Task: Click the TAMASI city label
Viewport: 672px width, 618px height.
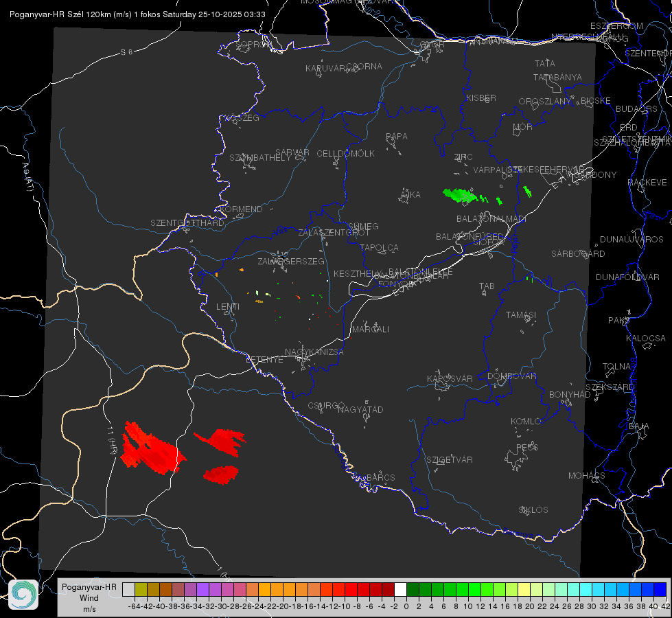Action: pyautogui.click(x=521, y=315)
